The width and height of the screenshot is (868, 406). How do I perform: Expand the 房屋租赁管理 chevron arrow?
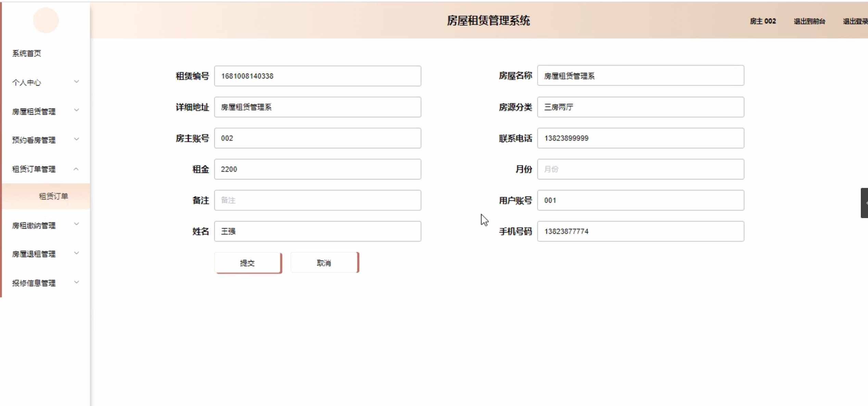(76, 110)
